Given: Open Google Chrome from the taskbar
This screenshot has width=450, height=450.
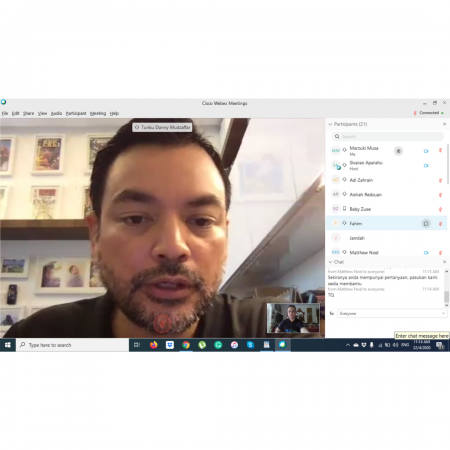Looking at the screenshot, I should [186, 345].
